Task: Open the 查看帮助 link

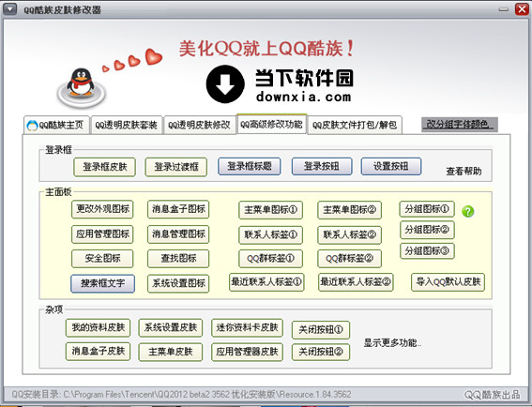Action: coord(464,171)
